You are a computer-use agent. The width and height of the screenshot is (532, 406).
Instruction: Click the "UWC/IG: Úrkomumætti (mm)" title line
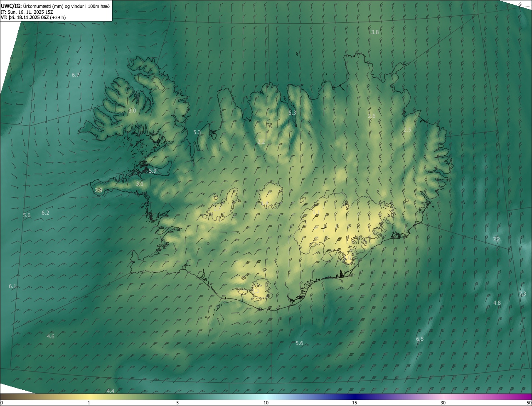(x=55, y=6)
